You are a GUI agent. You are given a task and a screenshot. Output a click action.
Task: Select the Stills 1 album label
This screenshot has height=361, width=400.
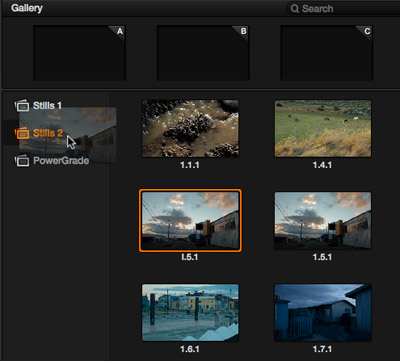pyautogui.click(x=47, y=106)
